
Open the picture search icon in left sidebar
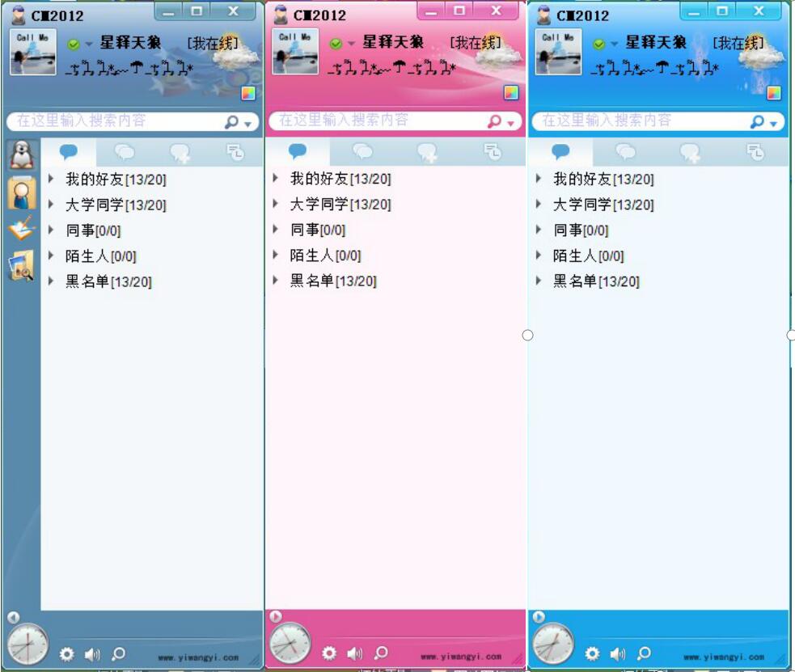point(22,266)
